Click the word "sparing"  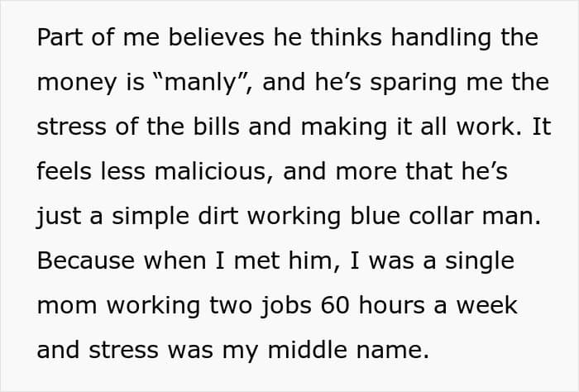pyautogui.click(x=414, y=84)
